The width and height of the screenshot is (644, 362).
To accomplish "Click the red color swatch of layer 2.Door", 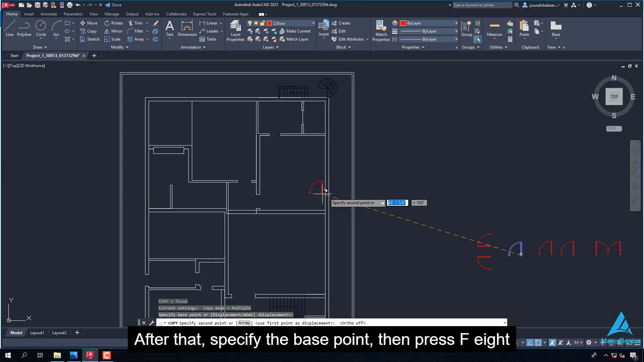I will pyautogui.click(x=269, y=23).
